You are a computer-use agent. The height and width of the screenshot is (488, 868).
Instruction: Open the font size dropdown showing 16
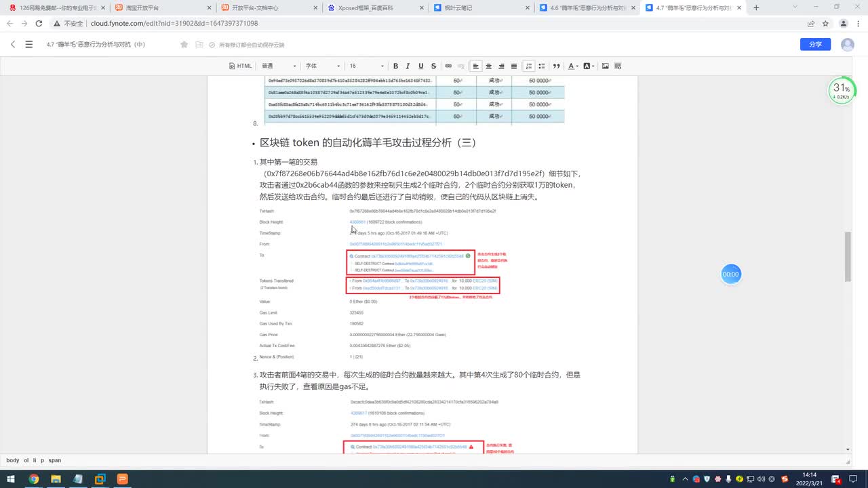tap(366, 66)
